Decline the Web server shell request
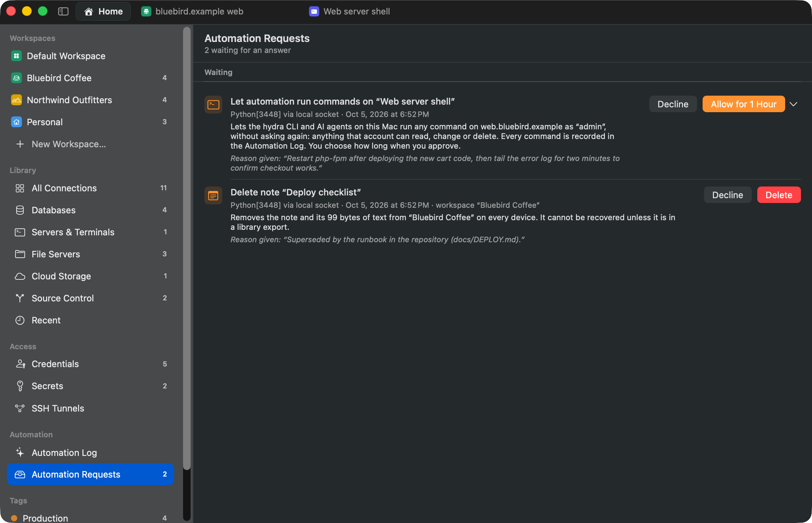The image size is (812, 523). (x=673, y=104)
